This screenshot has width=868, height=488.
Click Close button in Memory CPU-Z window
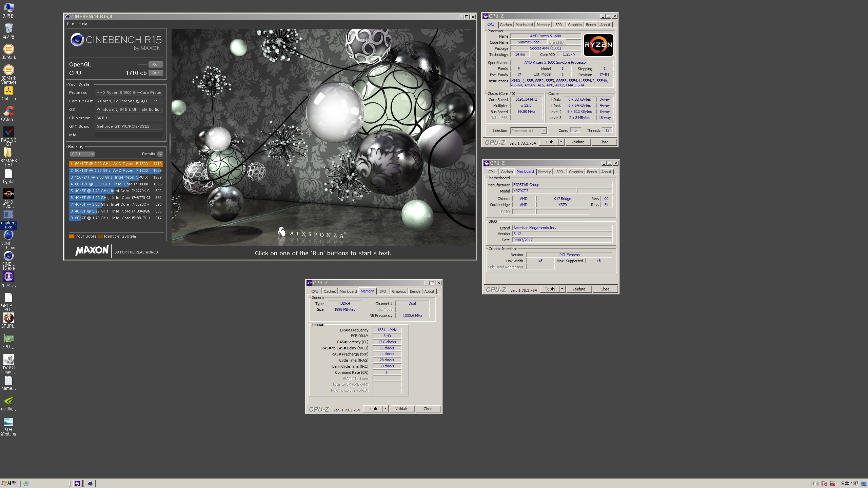click(x=428, y=409)
